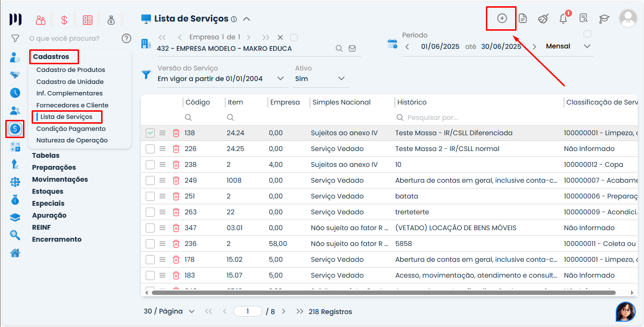The width and height of the screenshot is (644, 327).
Task: Toggle the checkbox above the Período field
Action: point(587,34)
